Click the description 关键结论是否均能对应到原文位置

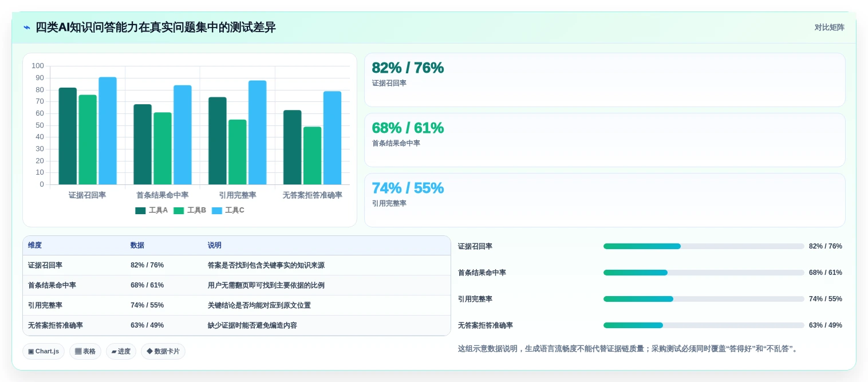[x=259, y=305]
